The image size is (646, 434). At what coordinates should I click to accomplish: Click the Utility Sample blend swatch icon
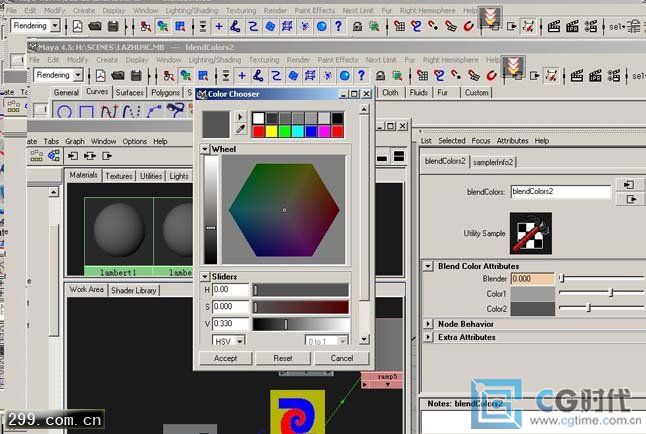(531, 233)
